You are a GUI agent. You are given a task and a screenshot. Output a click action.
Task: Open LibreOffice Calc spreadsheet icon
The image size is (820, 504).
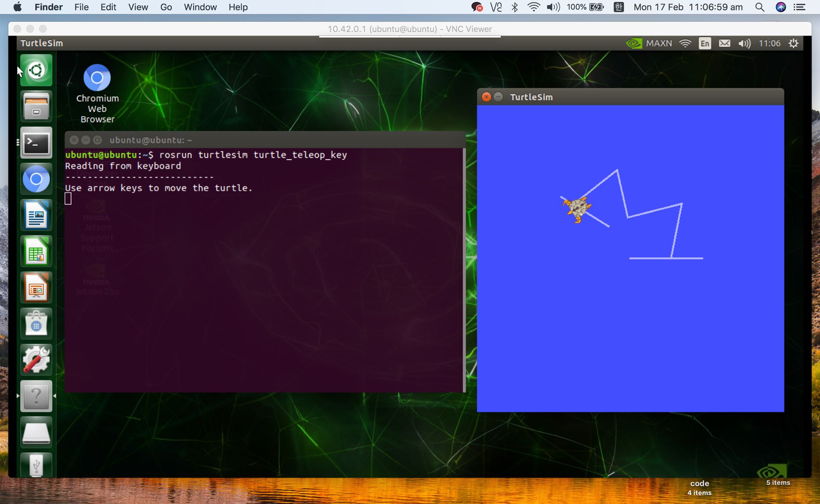pos(36,251)
